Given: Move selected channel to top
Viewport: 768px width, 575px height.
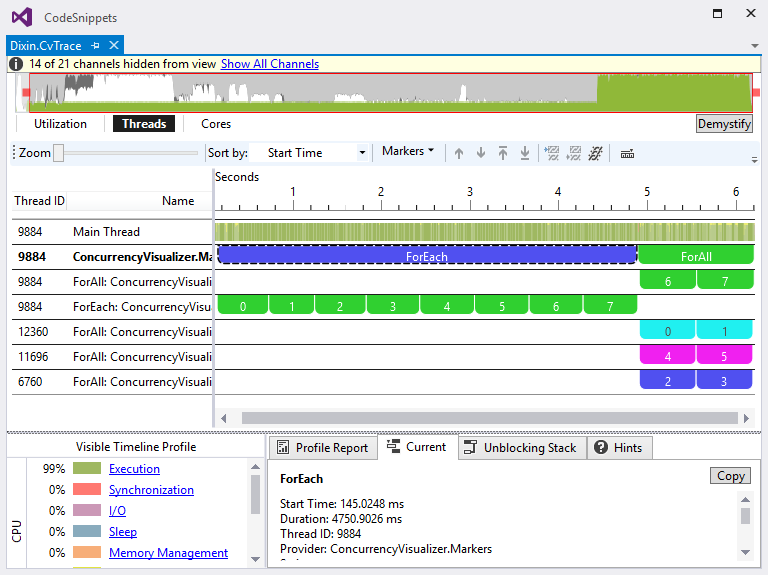Looking at the screenshot, I should [503, 153].
